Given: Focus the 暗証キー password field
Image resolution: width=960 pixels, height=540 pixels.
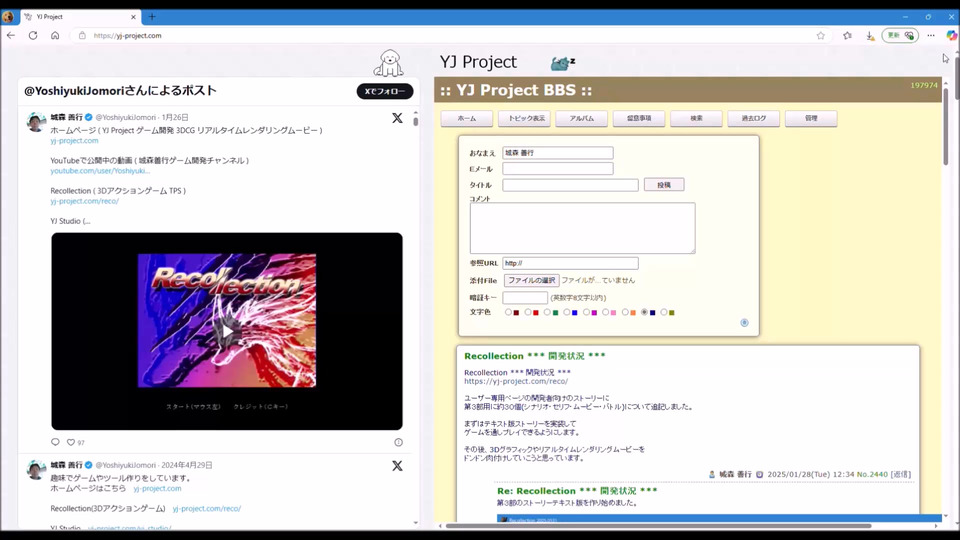Looking at the screenshot, I should (525, 298).
